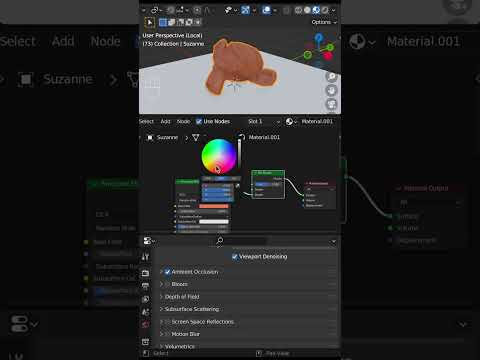Select the Material Output node header

[x=320, y=183]
